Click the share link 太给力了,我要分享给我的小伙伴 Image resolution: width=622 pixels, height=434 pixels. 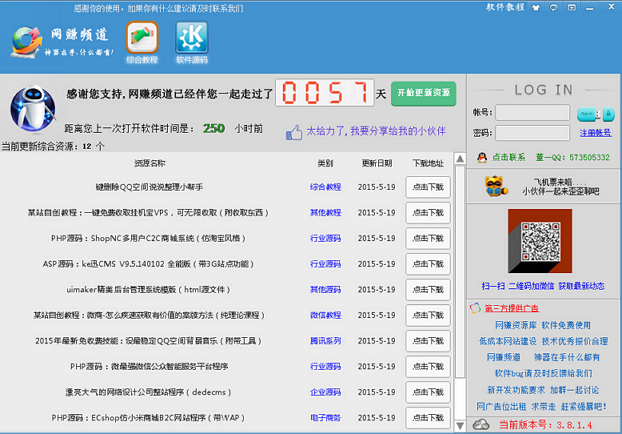tap(376, 131)
